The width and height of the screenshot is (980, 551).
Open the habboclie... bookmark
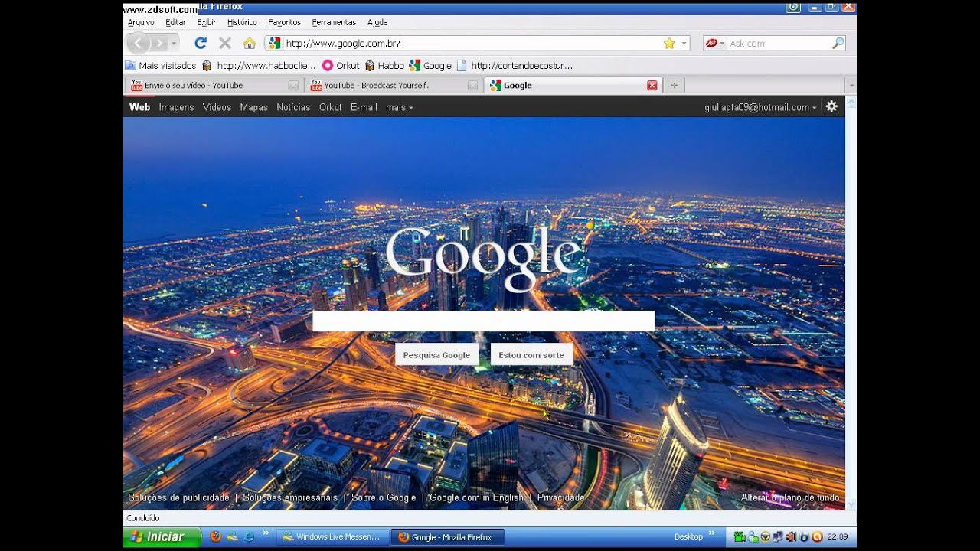click(x=259, y=66)
